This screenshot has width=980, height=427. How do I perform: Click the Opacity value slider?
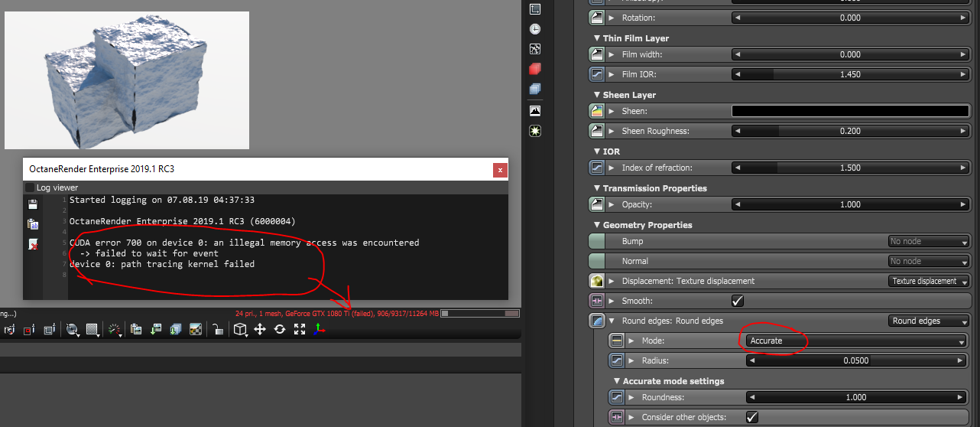pyautogui.click(x=850, y=204)
